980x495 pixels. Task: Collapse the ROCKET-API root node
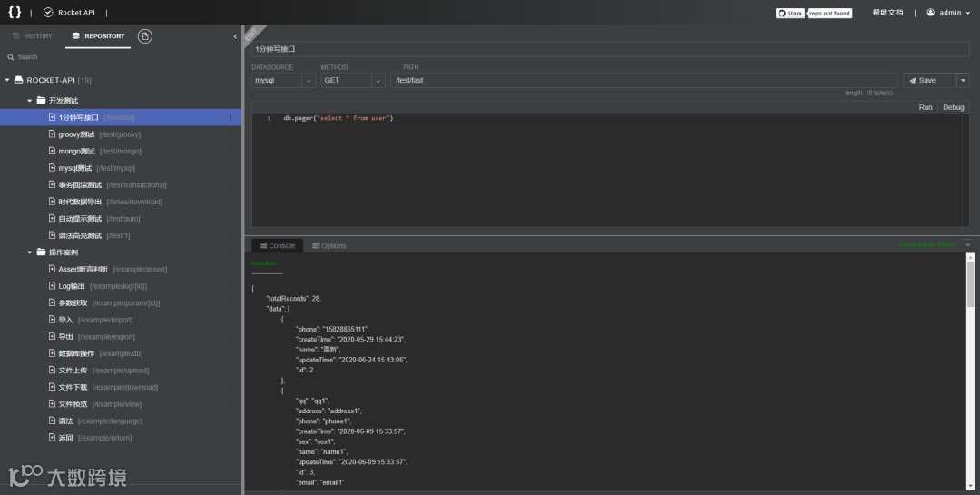tap(7, 80)
